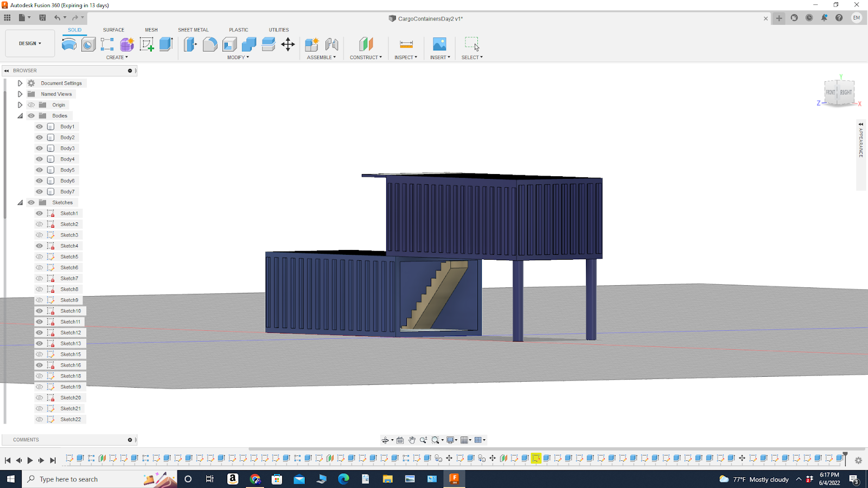This screenshot has height=488, width=868.
Task: Expand the Named Views node
Action: [20, 94]
